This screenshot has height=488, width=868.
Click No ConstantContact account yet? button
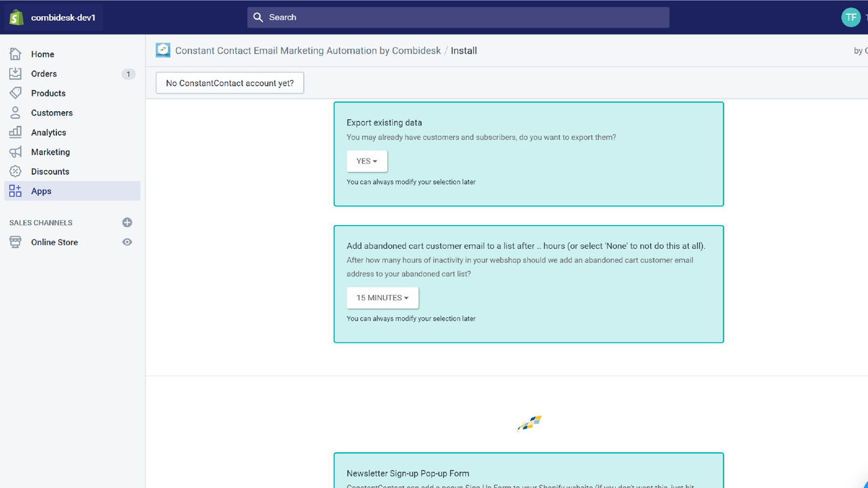tap(230, 83)
